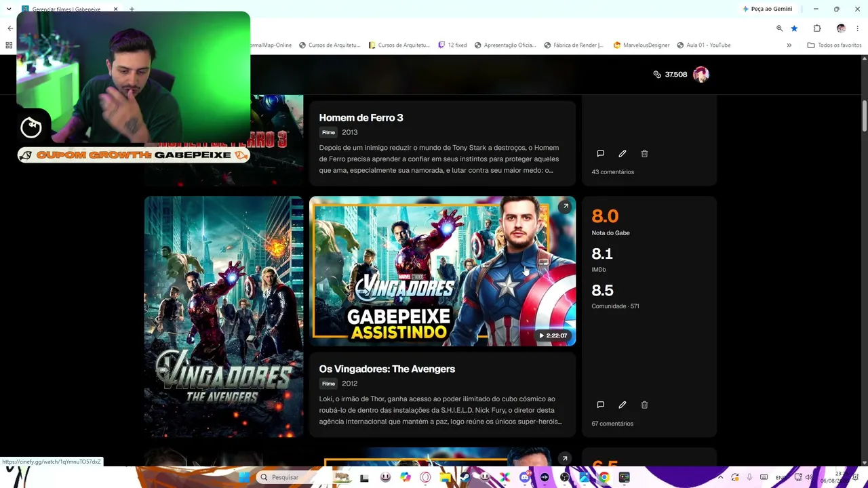This screenshot has height=488, width=868.
Task: Click the 2:22:07 video duration badge
Action: coord(553,335)
